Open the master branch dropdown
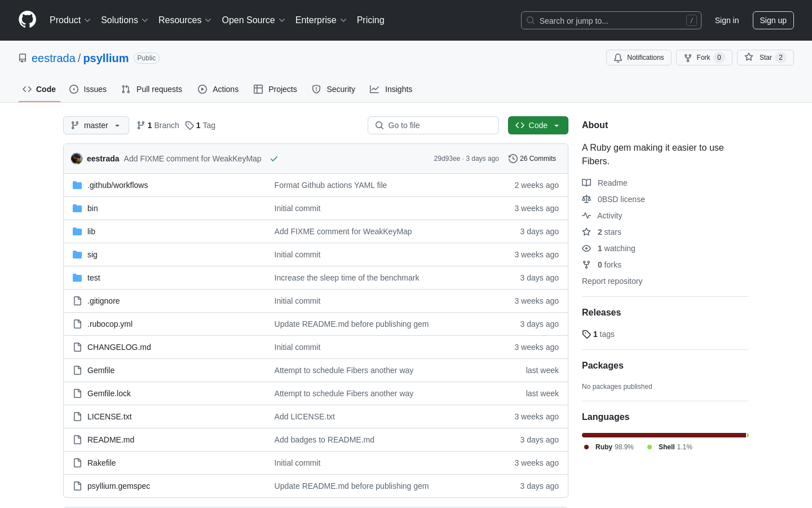This screenshot has height=508, width=812. click(x=96, y=125)
